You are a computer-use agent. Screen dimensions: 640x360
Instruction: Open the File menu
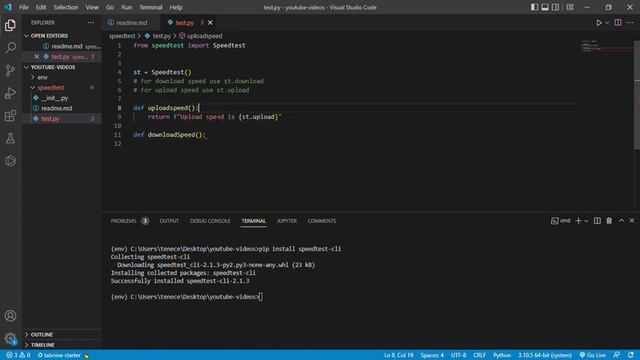point(24,7)
